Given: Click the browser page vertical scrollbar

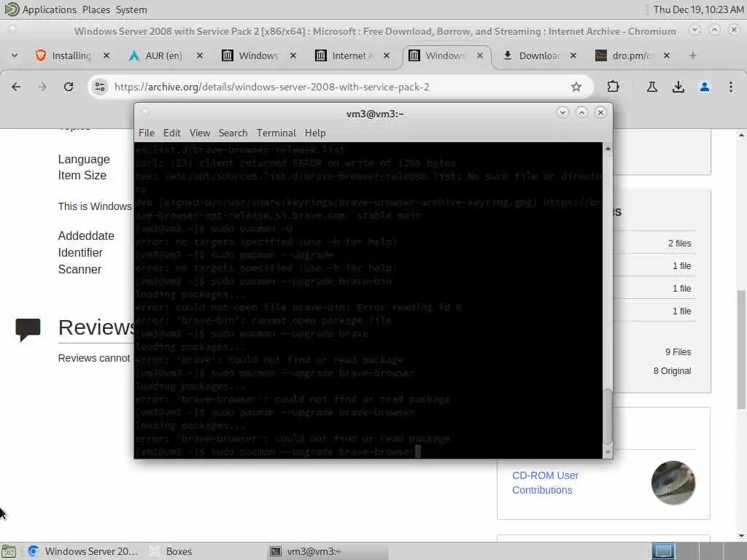Looking at the screenshot, I should tap(742, 349).
